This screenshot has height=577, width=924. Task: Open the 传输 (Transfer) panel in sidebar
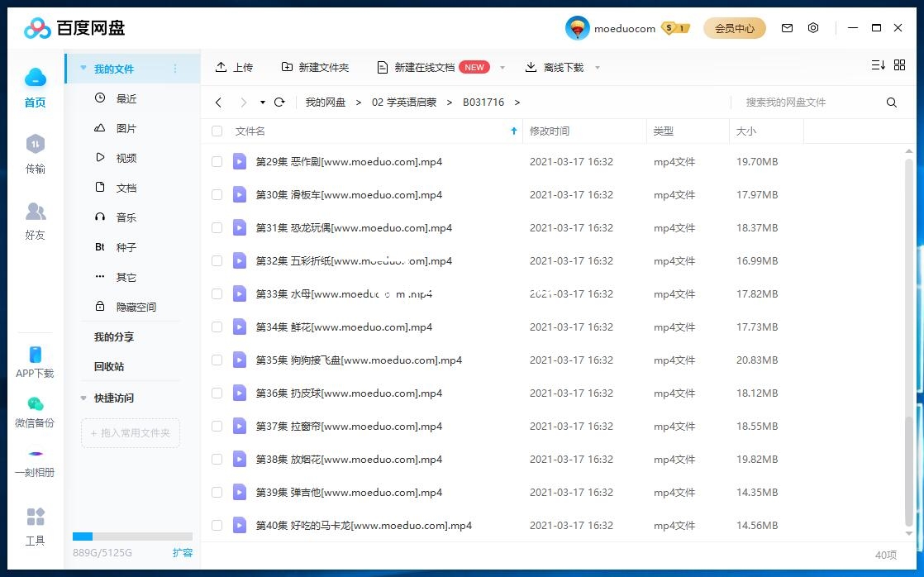[x=34, y=153]
